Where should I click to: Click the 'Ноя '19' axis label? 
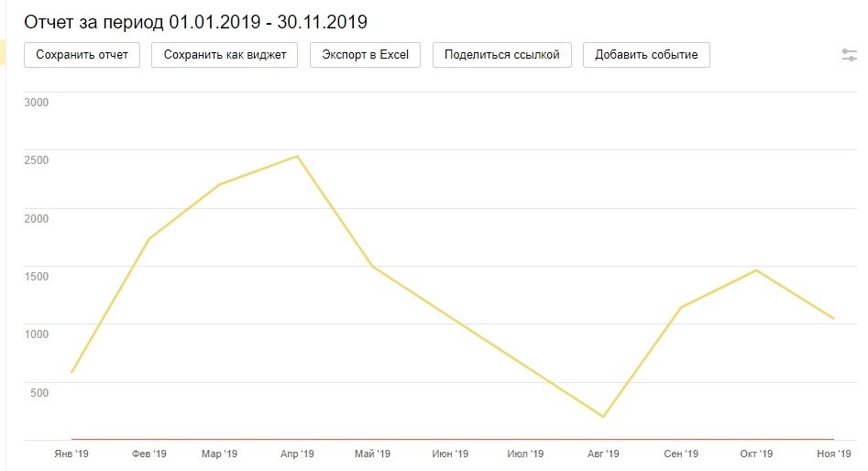click(833, 454)
